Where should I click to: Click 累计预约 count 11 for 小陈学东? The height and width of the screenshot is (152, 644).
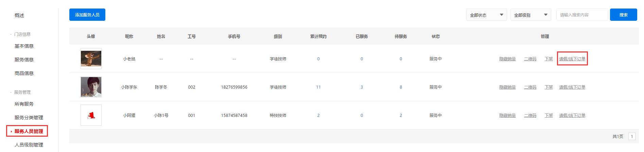tap(318, 87)
